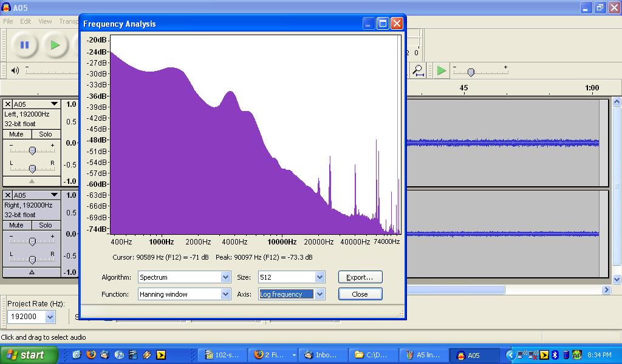This screenshot has width=622, height=364.
Task: Open the Edit menu
Action: pyautogui.click(x=26, y=21)
